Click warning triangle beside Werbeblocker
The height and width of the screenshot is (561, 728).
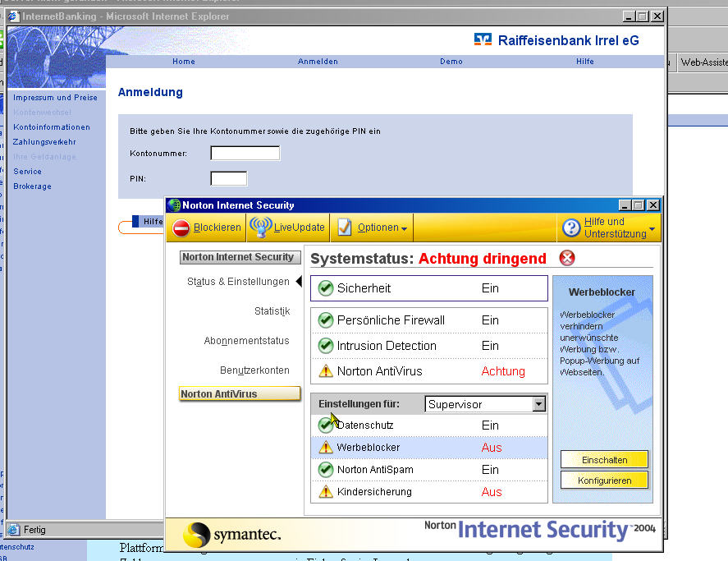click(326, 447)
